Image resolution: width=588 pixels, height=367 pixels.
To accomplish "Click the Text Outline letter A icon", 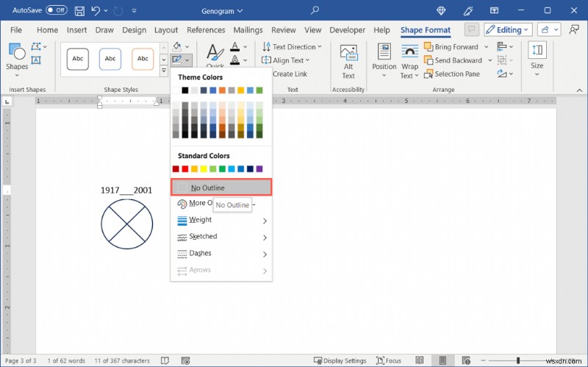I will pyautogui.click(x=234, y=60).
